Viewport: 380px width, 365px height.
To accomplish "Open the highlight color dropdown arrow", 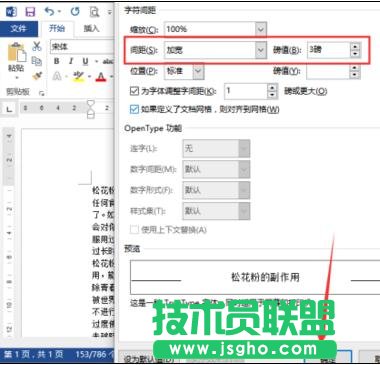I will coord(89,77).
